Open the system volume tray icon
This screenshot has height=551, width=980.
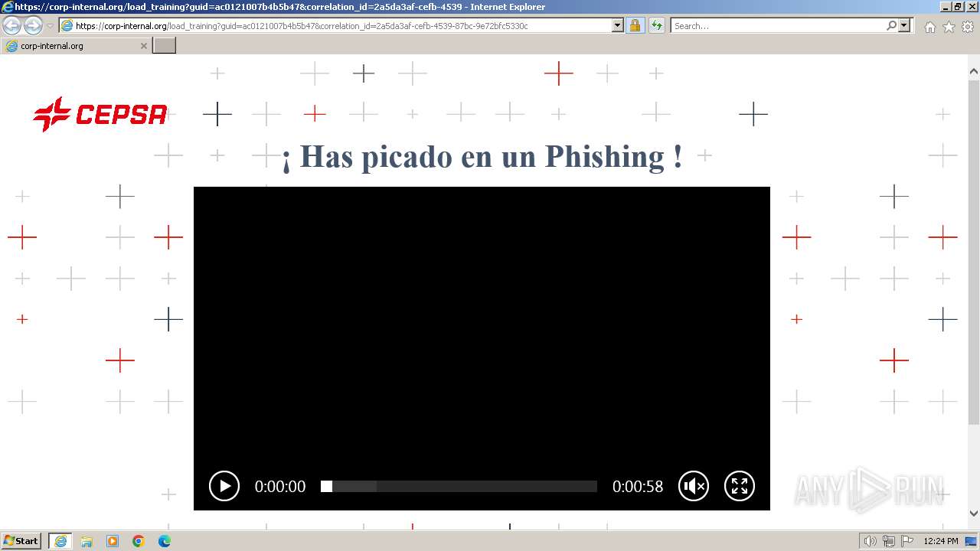click(x=870, y=541)
